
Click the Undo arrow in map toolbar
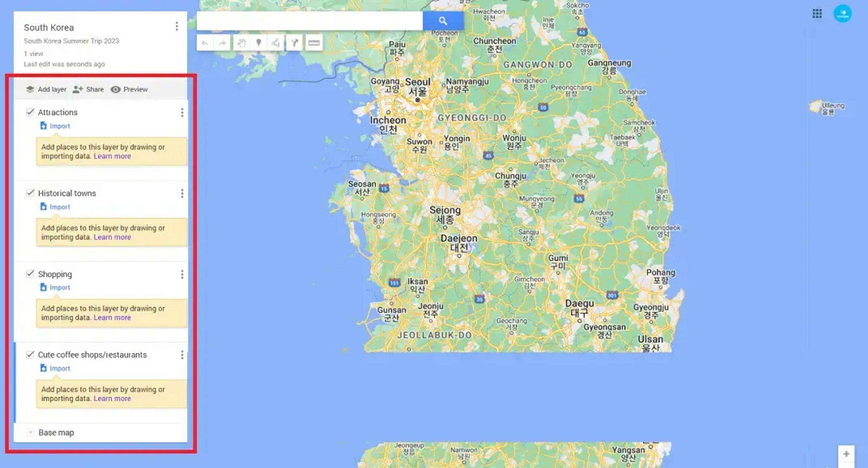(205, 43)
